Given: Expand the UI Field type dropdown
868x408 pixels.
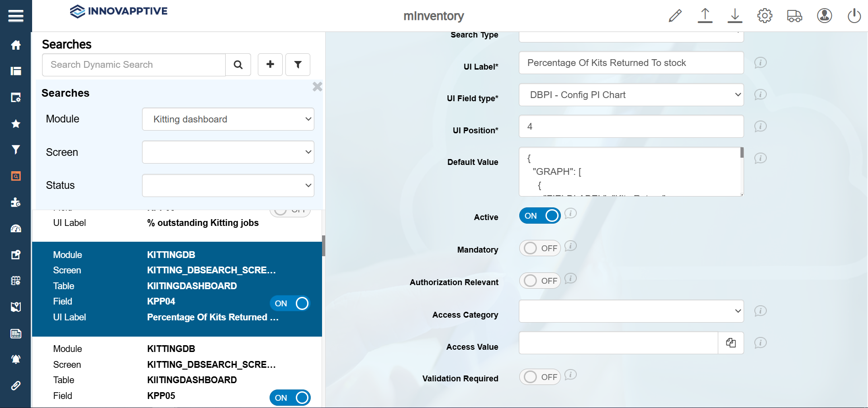Looking at the screenshot, I should (631, 95).
